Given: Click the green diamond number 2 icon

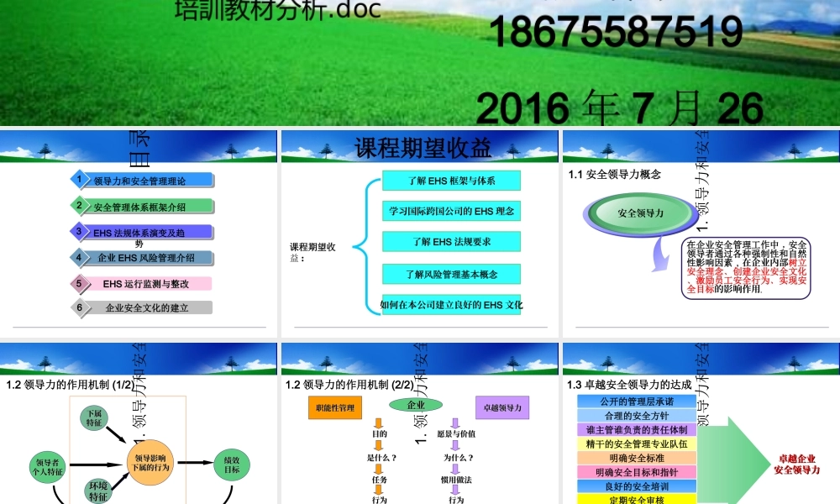Looking at the screenshot, I should click(x=79, y=205).
